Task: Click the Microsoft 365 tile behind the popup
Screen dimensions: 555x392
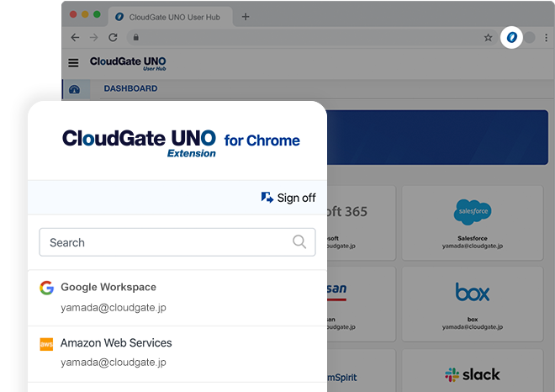Action: click(360, 223)
